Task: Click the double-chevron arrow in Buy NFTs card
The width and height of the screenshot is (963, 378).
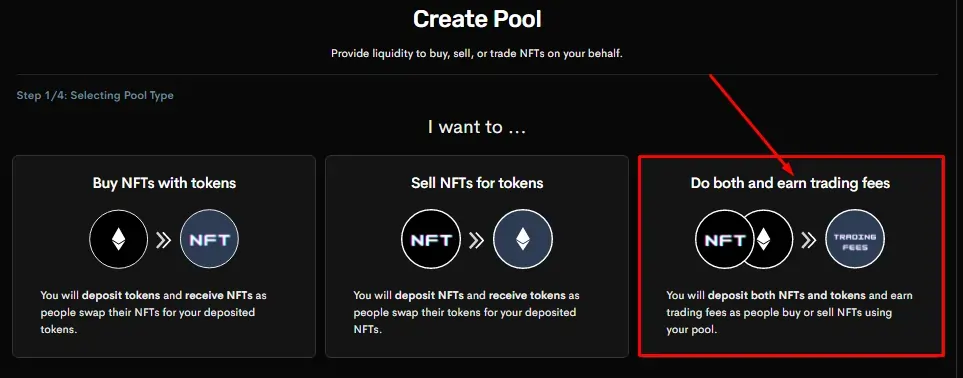Action: 163,240
